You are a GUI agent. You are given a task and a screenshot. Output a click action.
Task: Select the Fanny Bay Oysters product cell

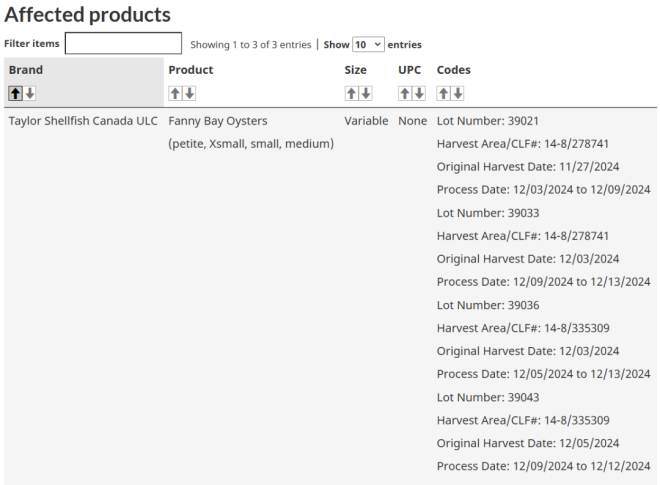tap(218, 121)
